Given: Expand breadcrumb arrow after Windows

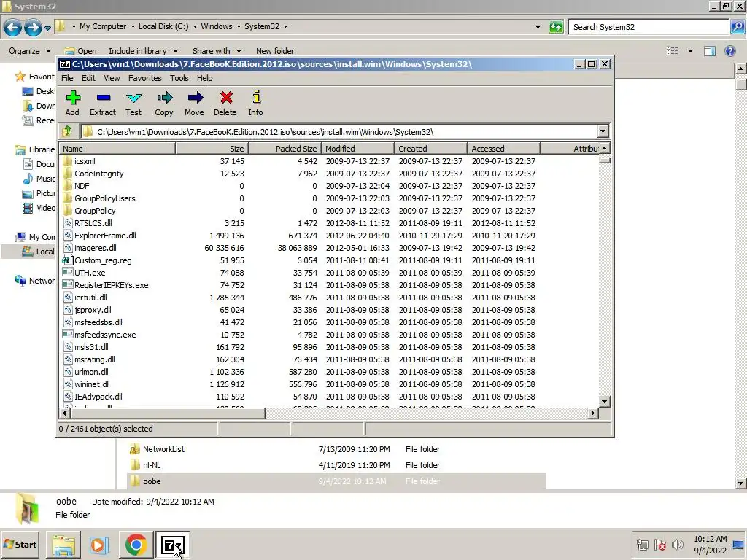Looking at the screenshot, I should coord(239,27).
